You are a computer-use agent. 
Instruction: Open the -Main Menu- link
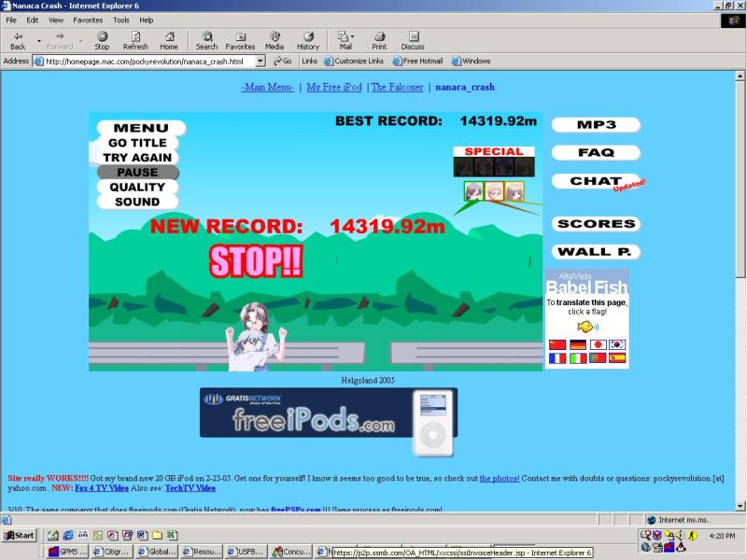pyautogui.click(x=268, y=87)
